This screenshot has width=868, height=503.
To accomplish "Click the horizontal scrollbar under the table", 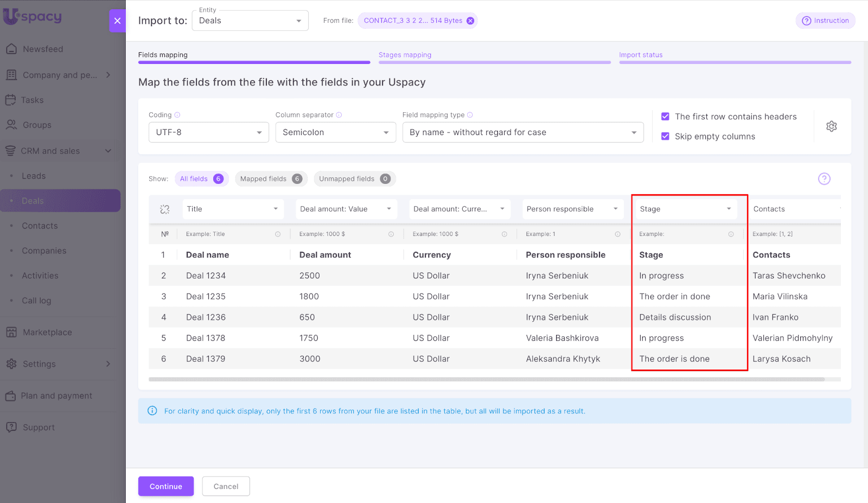I will 486,379.
